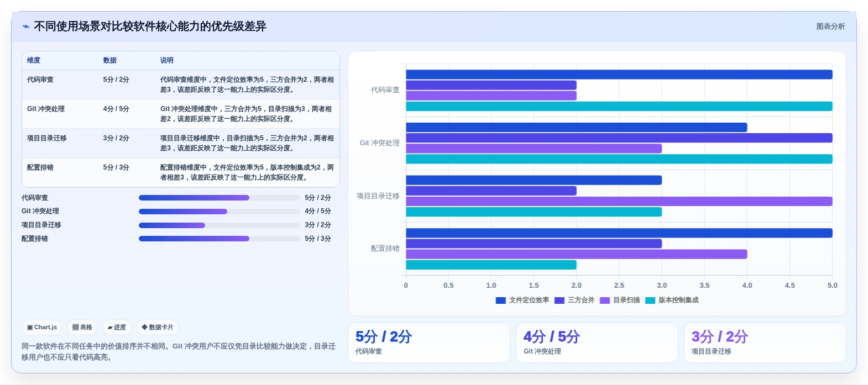Toggle the 版本控制集成 legend item
868x385 pixels.
pos(672,300)
